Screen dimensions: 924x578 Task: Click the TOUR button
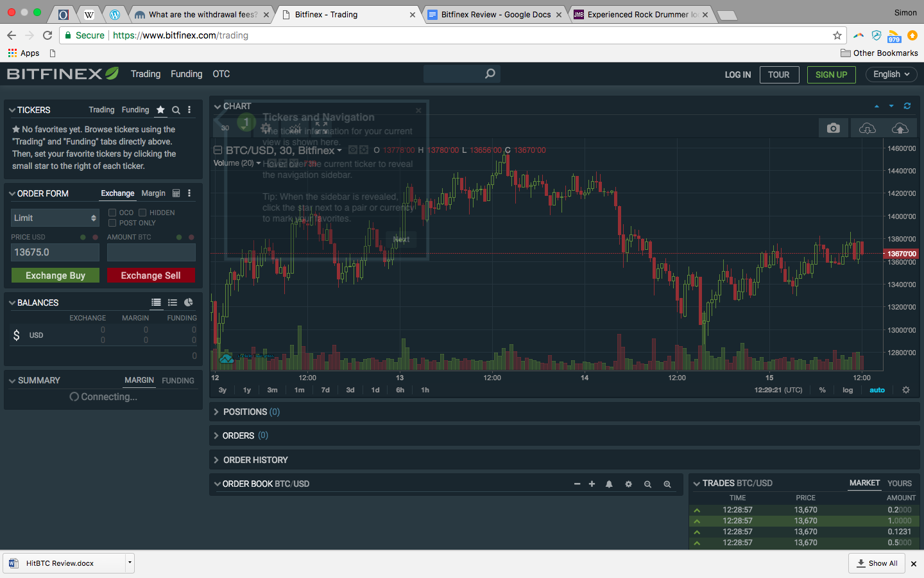pyautogui.click(x=779, y=74)
